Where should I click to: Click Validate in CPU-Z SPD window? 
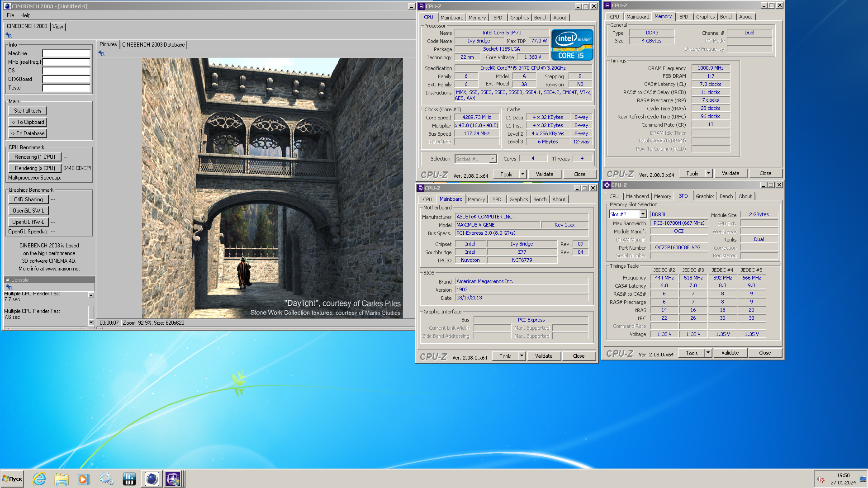[x=730, y=353]
